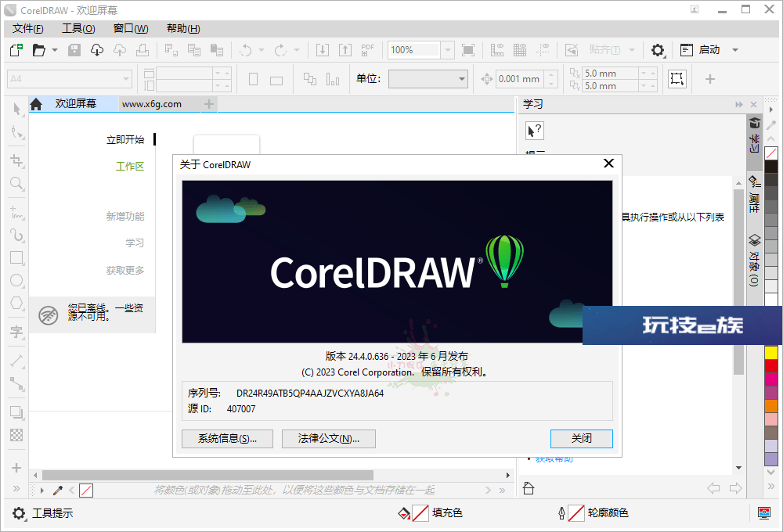Click the 系统信息 button
783x532 pixels.
[227, 439]
